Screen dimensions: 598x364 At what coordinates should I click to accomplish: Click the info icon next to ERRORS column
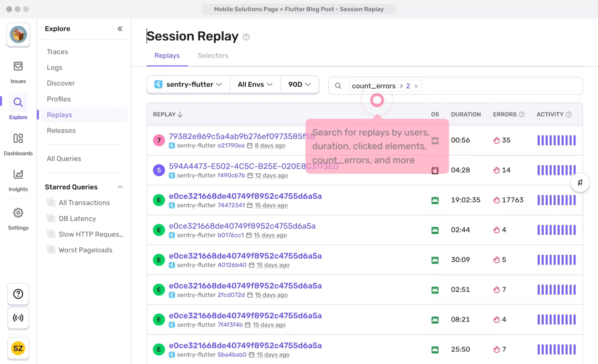point(521,114)
